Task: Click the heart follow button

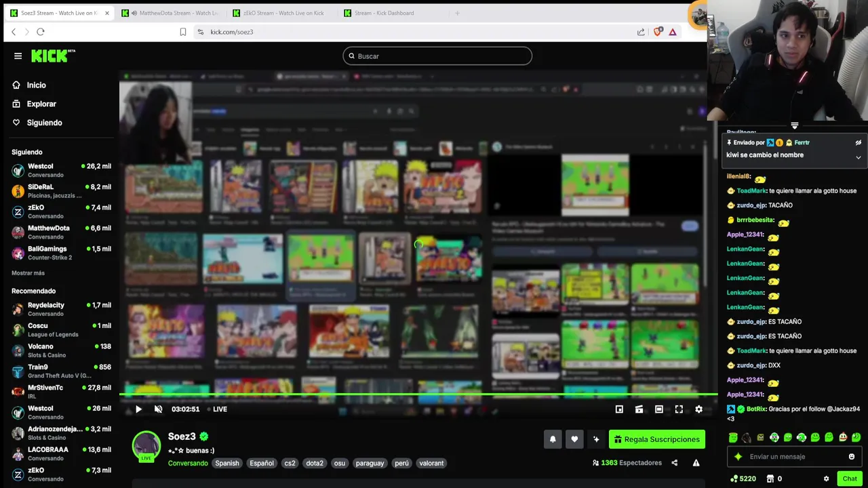Action: (x=574, y=439)
